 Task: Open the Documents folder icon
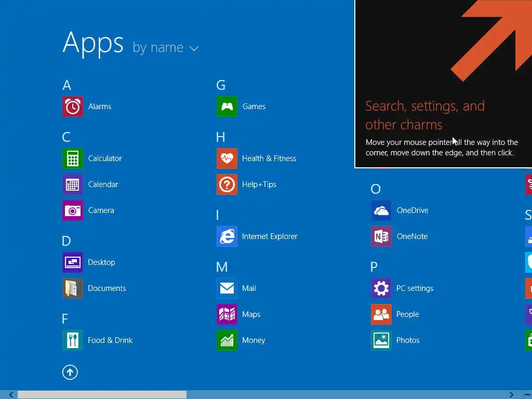[73, 288]
